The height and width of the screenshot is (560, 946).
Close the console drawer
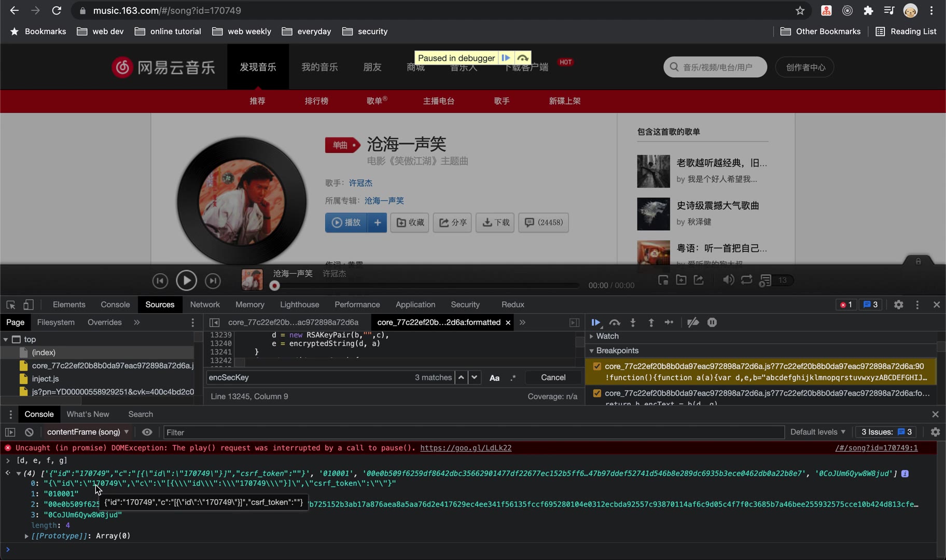[x=935, y=414]
